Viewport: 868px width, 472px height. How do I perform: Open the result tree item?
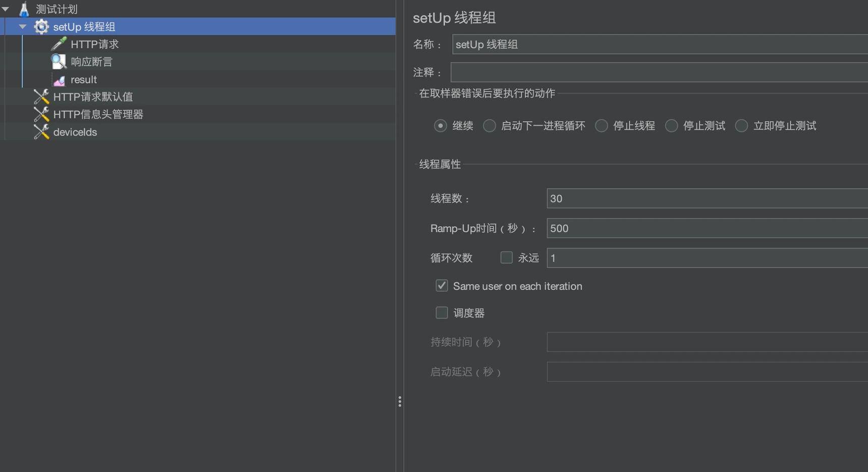[x=84, y=80]
